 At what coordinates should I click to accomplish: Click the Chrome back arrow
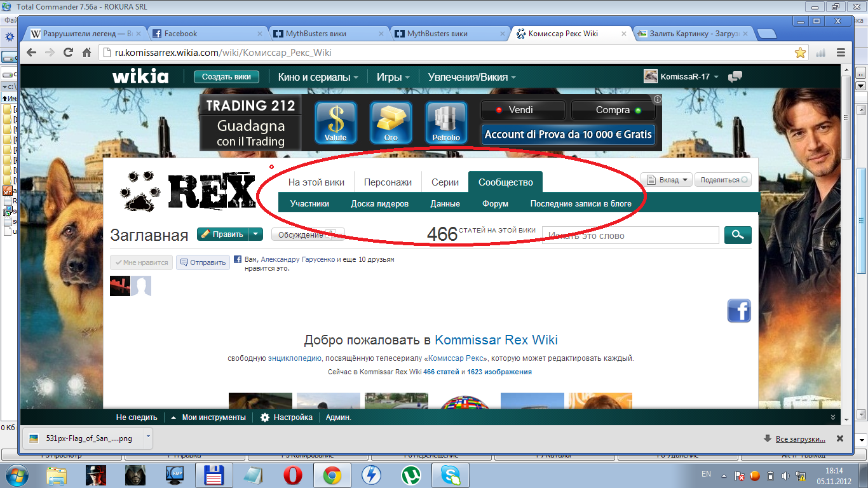(31, 53)
